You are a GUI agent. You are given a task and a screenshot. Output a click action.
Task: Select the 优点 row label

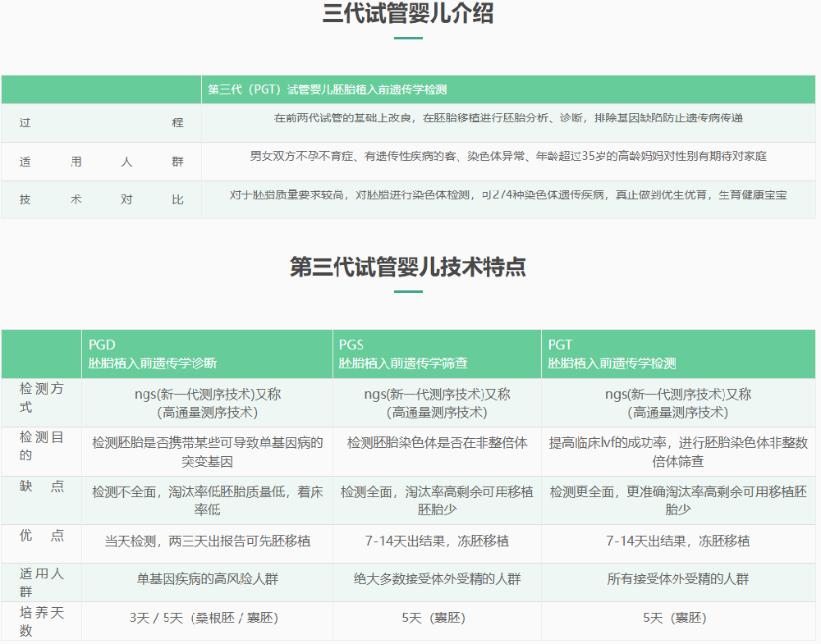pyautogui.click(x=41, y=536)
